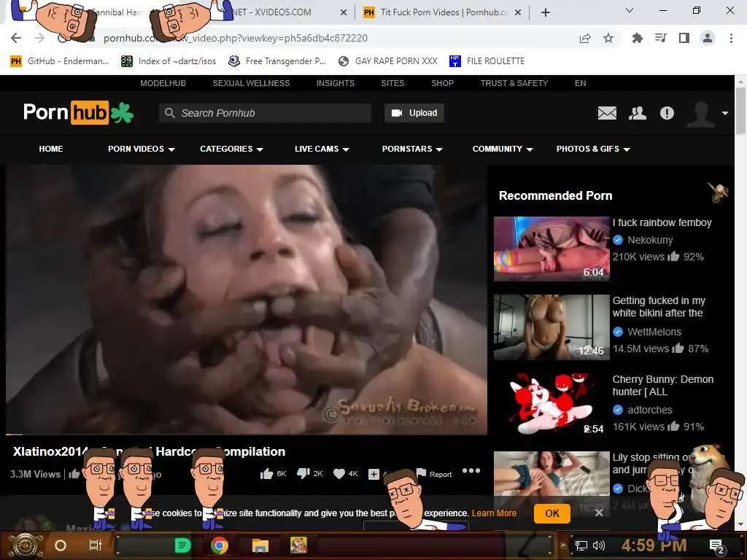747x560 pixels.
Task: Toggle the thumbs-up like showing 6K
Action: coord(273,473)
